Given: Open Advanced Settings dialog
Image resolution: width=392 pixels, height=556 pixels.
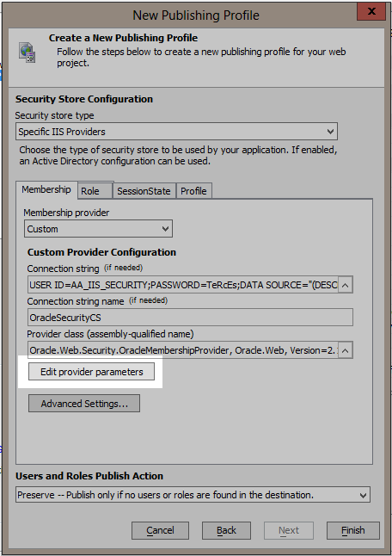Looking at the screenshot, I should 84,404.
